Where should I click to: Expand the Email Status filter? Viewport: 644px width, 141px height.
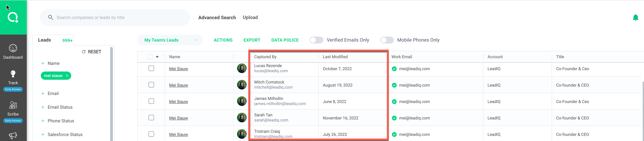click(x=60, y=107)
